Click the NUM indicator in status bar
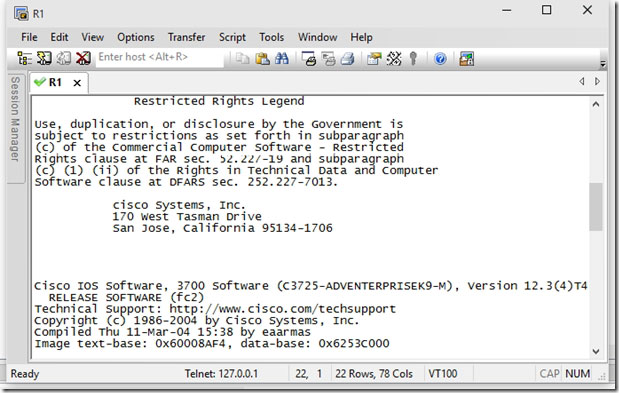619x393 pixels. click(578, 374)
